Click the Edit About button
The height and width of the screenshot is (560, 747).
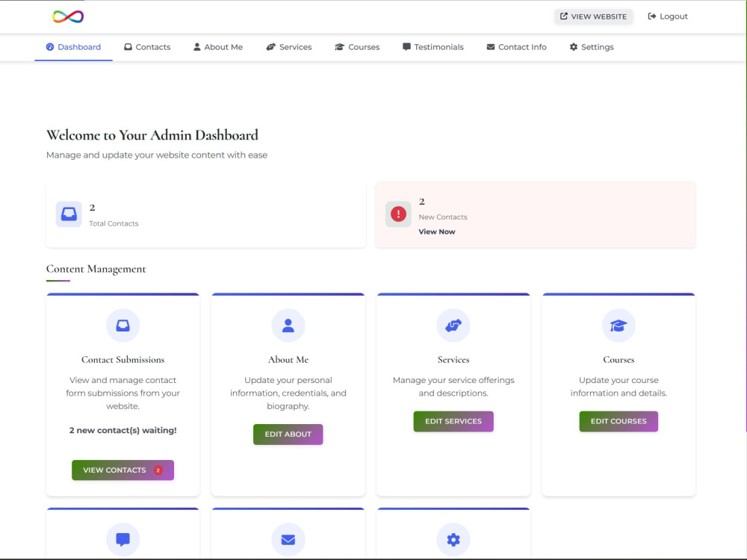click(288, 435)
